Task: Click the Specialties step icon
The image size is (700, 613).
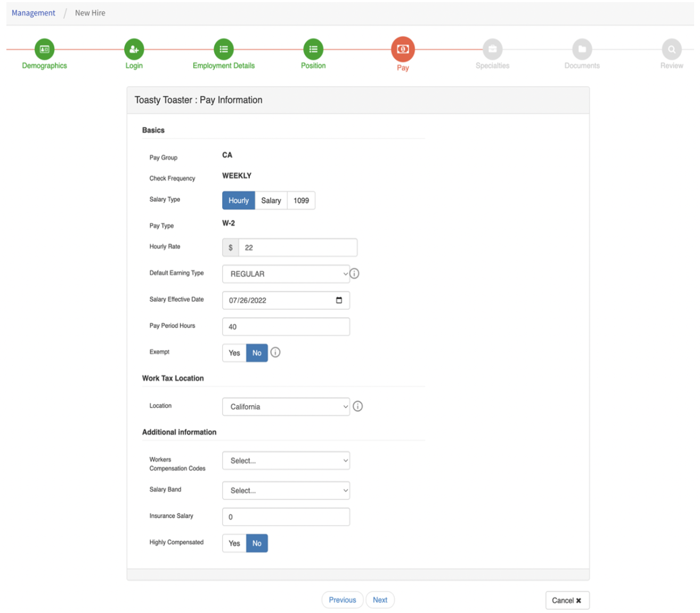Action: 492,50
